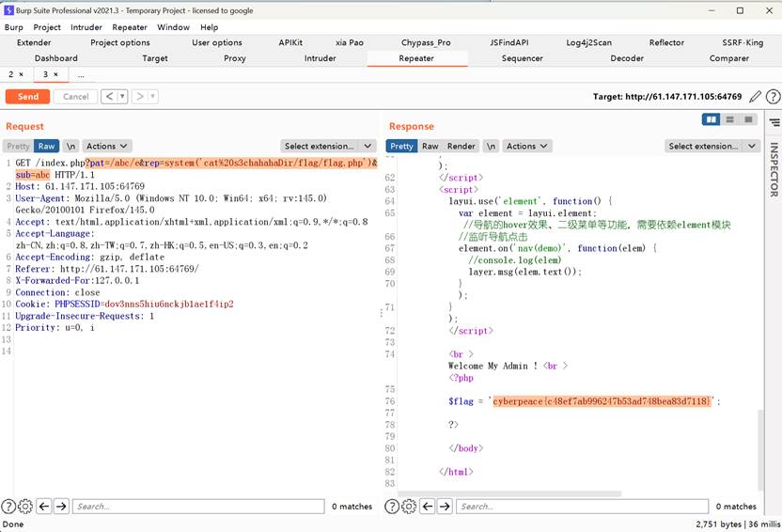Select Response Pretty view
Image resolution: width=782 pixels, height=532 pixels.
[401, 146]
